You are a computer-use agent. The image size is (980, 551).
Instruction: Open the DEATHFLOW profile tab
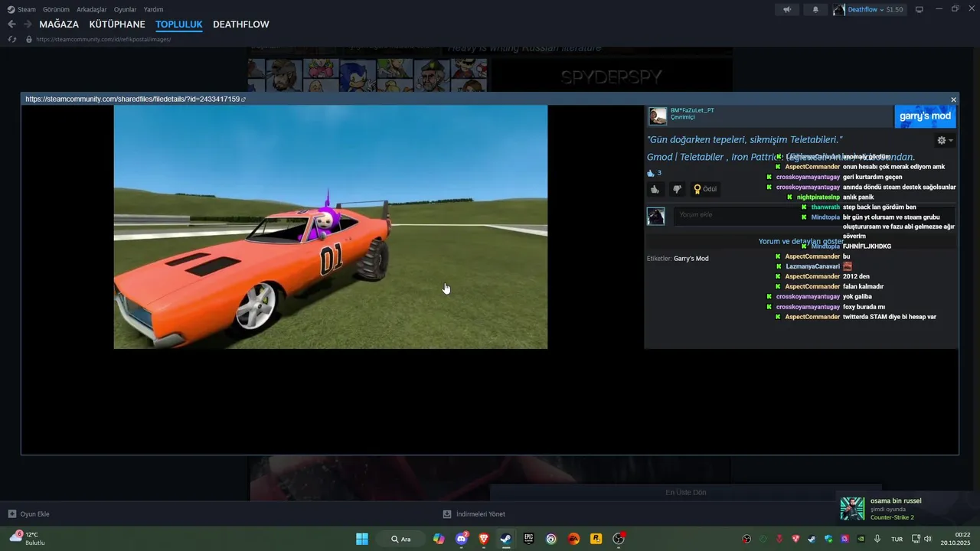point(241,24)
